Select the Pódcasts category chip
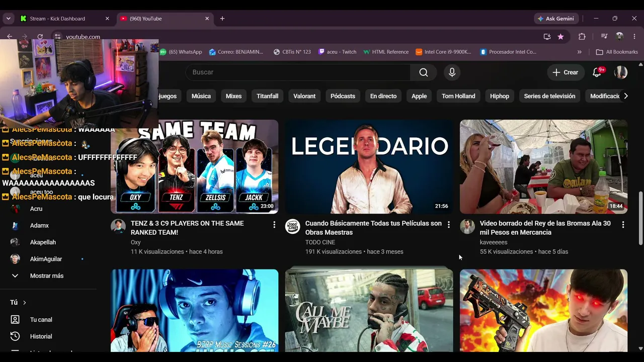 coord(343,96)
